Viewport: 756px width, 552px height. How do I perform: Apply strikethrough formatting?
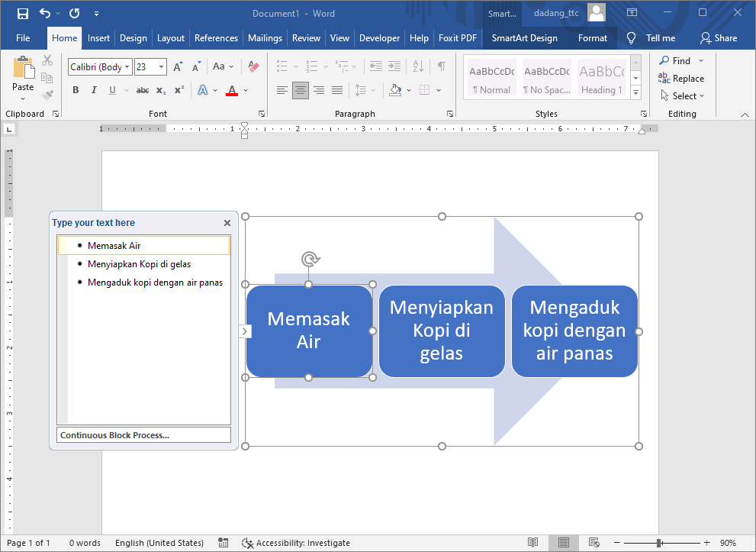click(142, 90)
